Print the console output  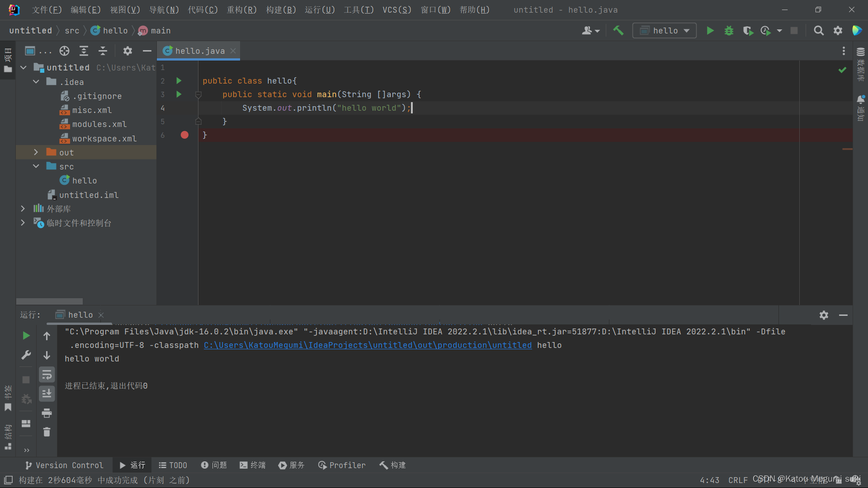pos(47,413)
